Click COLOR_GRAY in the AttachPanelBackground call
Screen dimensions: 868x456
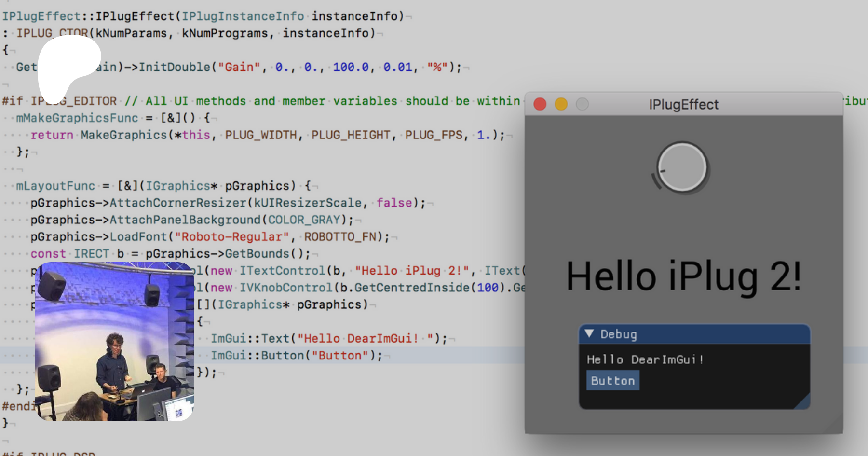tap(304, 220)
